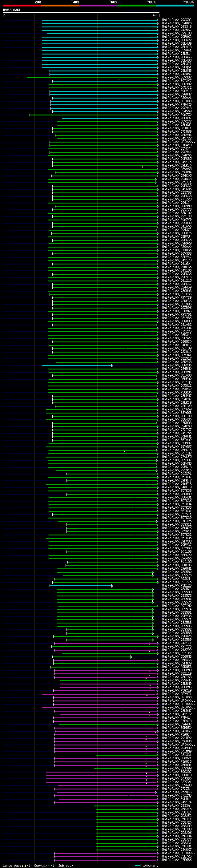Click the green alignment bar for UniRef100_Q81331

pyautogui.click(x=127, y=755)
